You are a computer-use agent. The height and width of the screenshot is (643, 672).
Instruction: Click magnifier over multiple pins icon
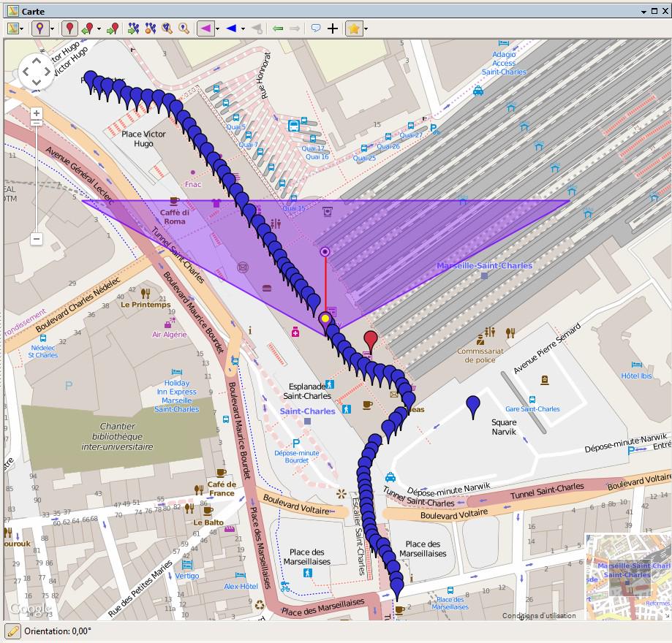[x=167, y=28]
